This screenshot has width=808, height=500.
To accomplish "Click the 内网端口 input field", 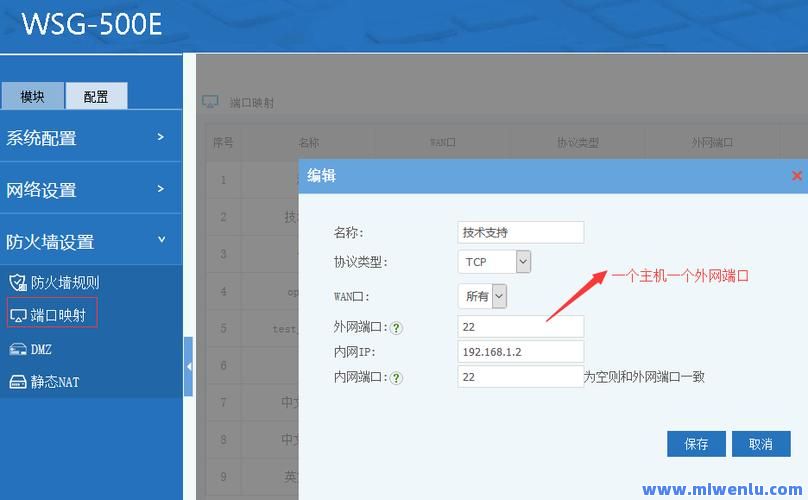I will point(520,377).
